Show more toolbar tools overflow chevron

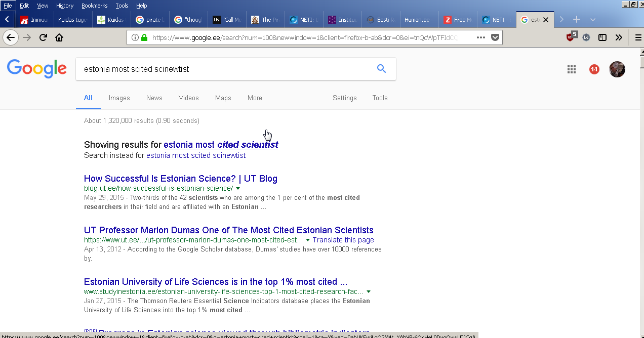[x=619, y=37]
